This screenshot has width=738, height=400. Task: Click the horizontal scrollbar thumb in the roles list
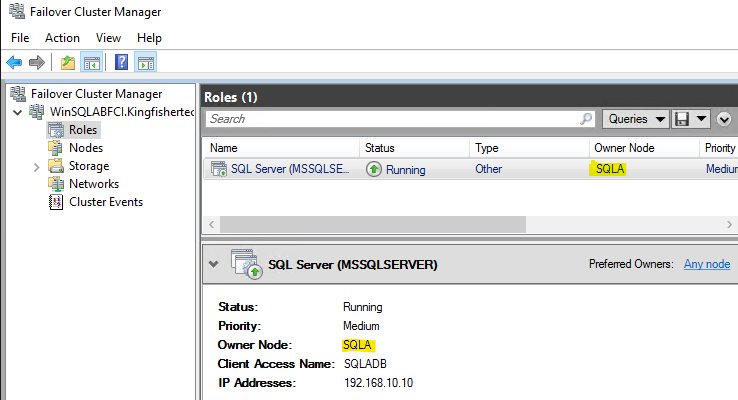pyautogui.click(x=373, y=224)
